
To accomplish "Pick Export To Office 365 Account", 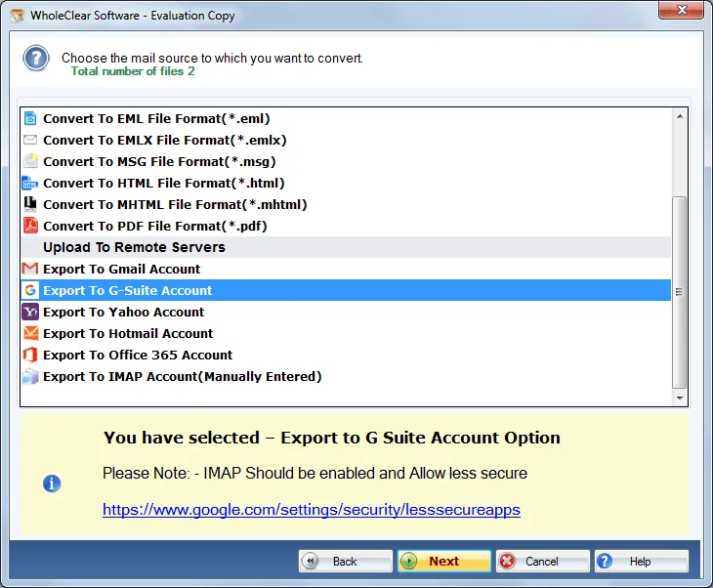I will point(346,355).
